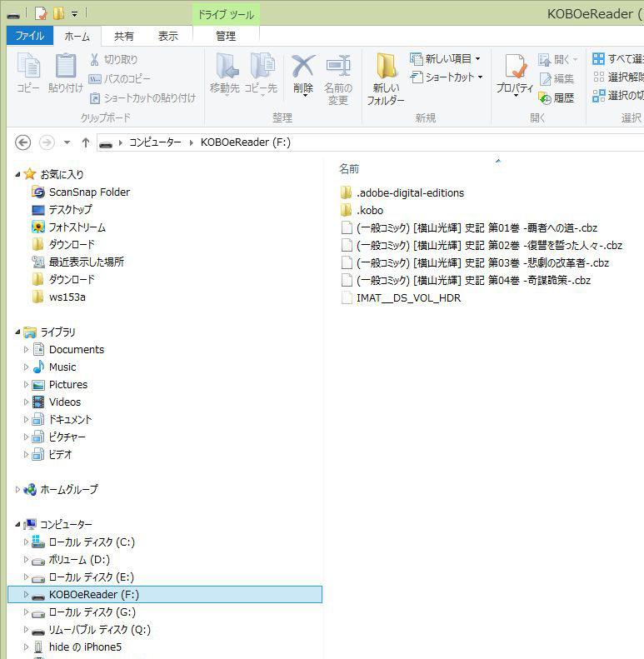Screen dimensions: 644x659
Task: Collapse the Favorites (お気に入り) section
Action: pyautogui.click(x=17, y=174)
